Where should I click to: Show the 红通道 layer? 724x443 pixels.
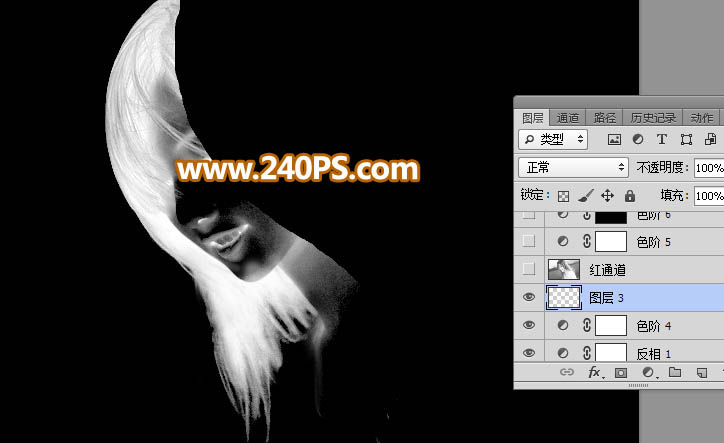point(529,269)
